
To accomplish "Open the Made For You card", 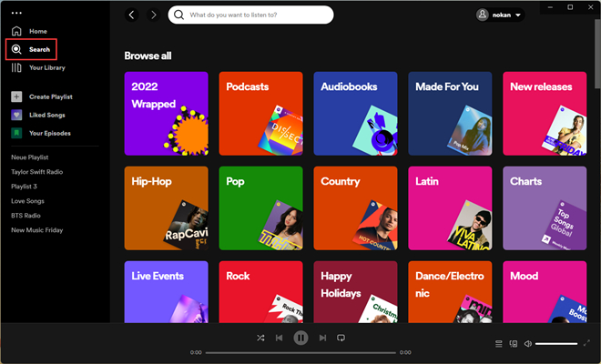I will tap(450, 114).
